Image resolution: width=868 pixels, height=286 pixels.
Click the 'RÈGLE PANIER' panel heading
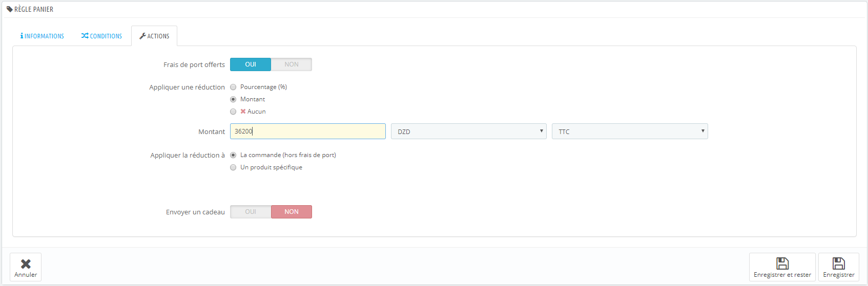point(34,9)
